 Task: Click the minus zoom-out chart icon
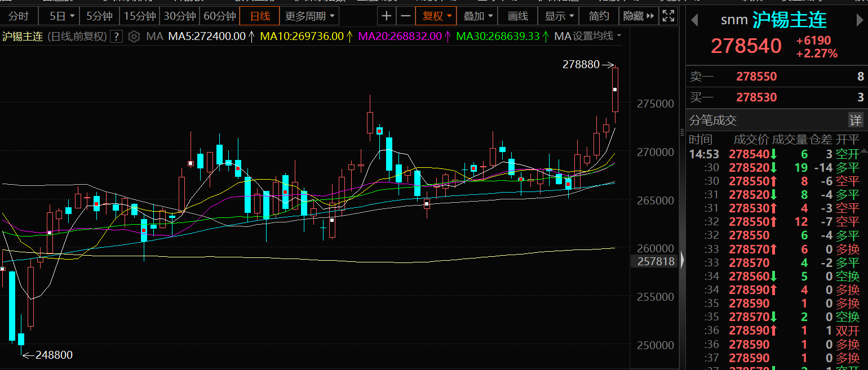[406, 16]
